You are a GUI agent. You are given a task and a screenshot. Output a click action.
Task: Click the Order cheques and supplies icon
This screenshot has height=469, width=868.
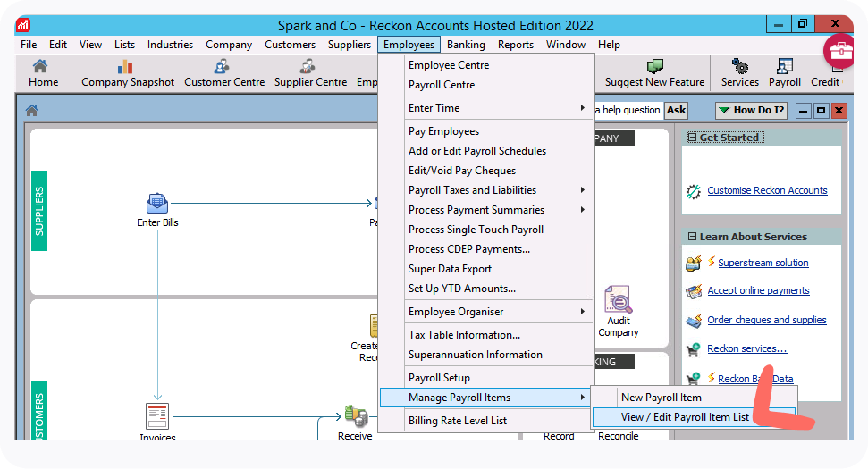tap(694, 321)
